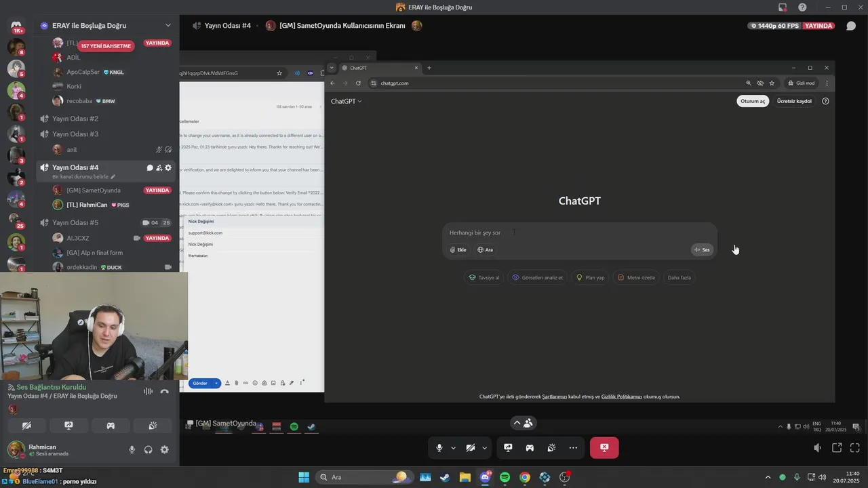The image size is (868, 488).
Task: Join voice channel Yayın Odası #2
Action: click(x=75, y=119)
